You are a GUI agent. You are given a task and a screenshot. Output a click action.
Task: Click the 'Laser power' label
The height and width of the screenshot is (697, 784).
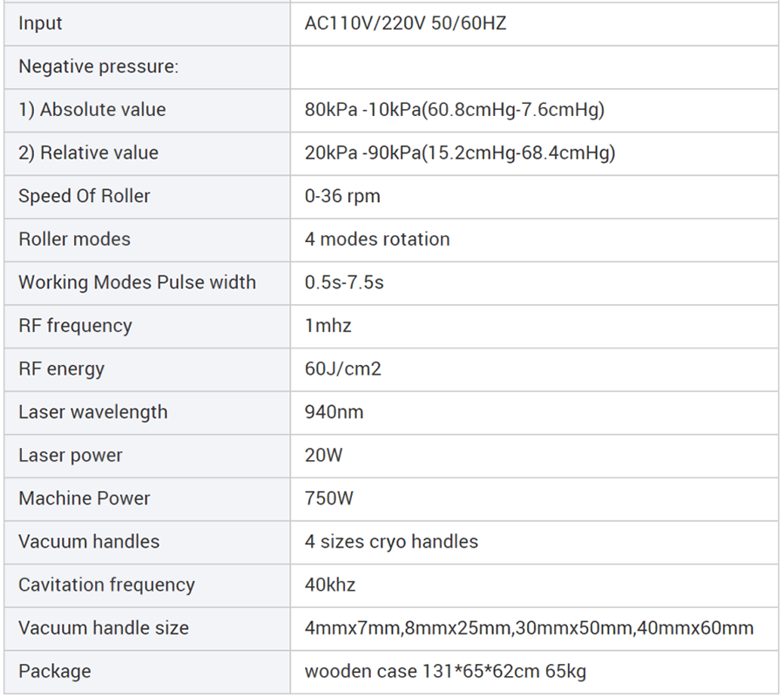[x=71, y=456]
